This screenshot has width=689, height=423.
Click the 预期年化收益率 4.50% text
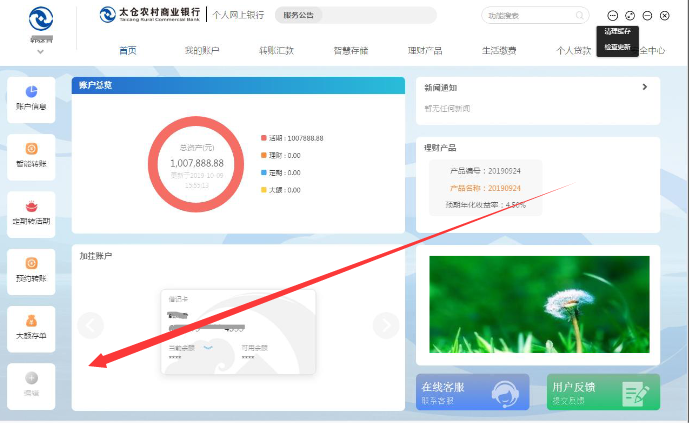[486, 205]
